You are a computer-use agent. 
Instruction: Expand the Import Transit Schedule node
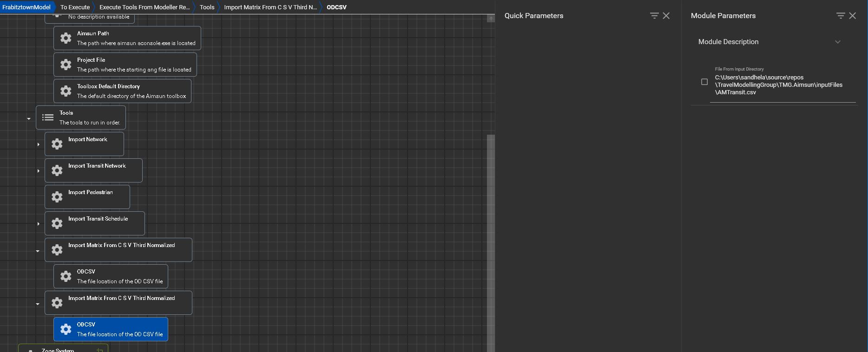pos(38,224)
